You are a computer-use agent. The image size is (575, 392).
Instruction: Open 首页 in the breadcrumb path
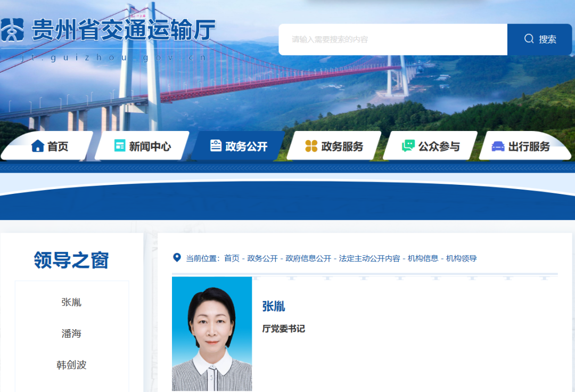click(x=232, y=258)
